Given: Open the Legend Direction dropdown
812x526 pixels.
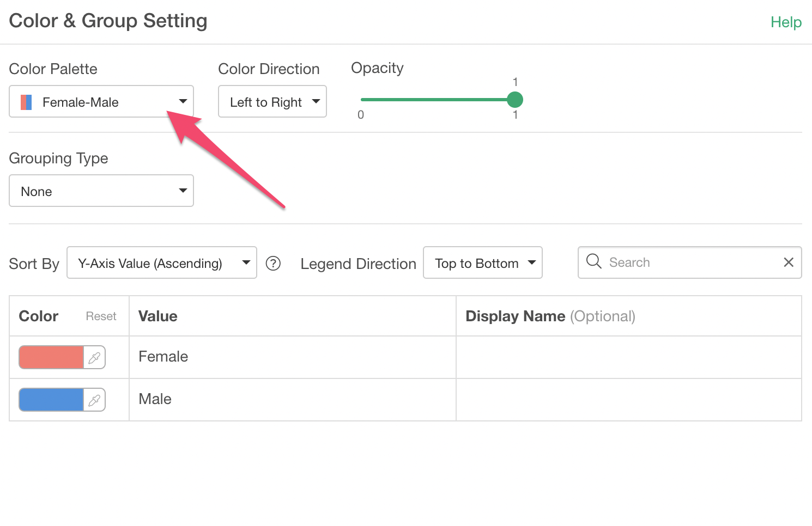Looking at the screenshot, I should (483, 262).
